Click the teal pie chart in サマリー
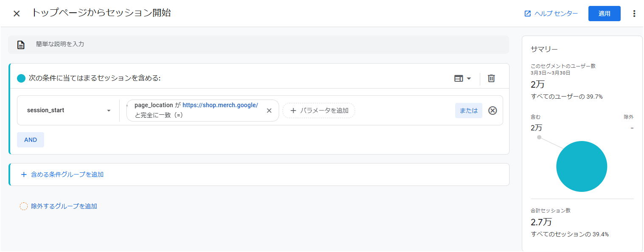644x252 pixels. click(581, 166)
